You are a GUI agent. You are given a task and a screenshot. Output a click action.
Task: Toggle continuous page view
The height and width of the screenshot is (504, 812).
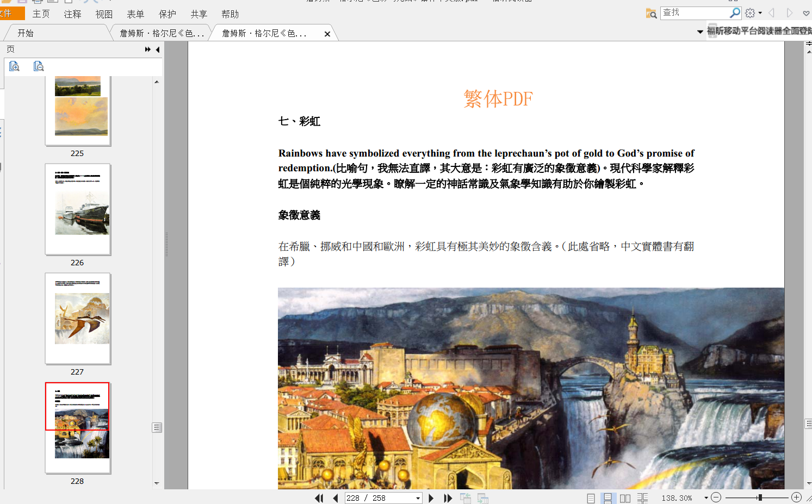tap(608, 498)
